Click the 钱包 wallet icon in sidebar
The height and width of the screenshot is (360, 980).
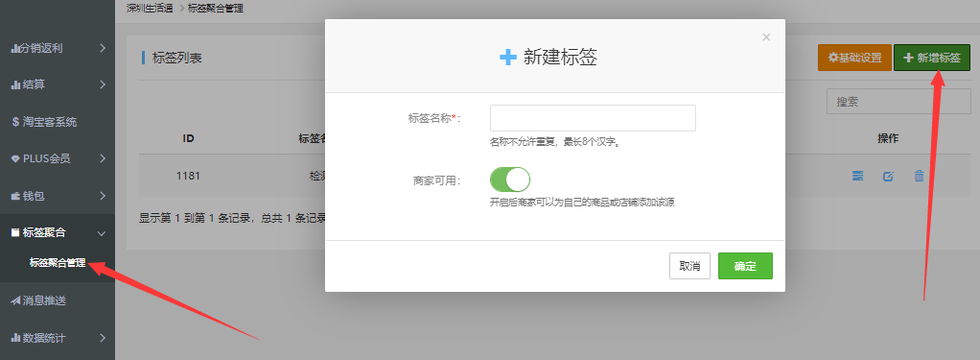15,197
